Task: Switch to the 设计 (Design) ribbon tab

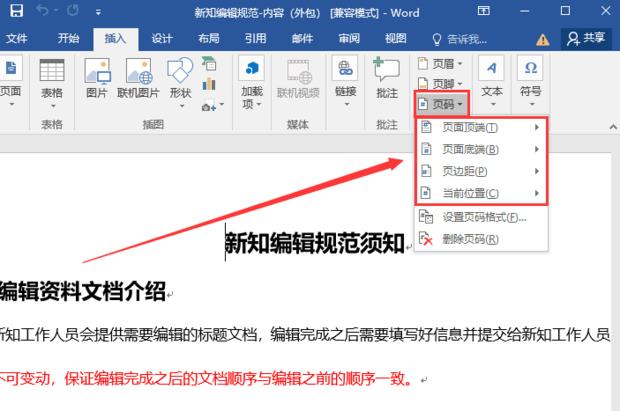Action: click(x=162, y=38)
